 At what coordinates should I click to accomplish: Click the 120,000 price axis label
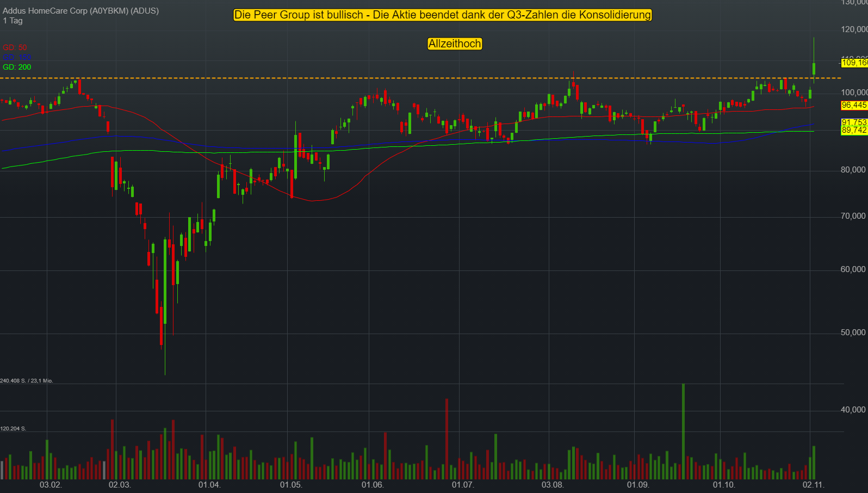pos(853,29)
